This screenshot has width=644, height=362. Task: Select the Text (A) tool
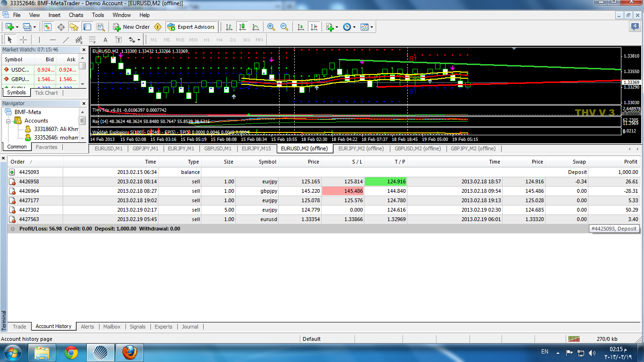[105, 40]
